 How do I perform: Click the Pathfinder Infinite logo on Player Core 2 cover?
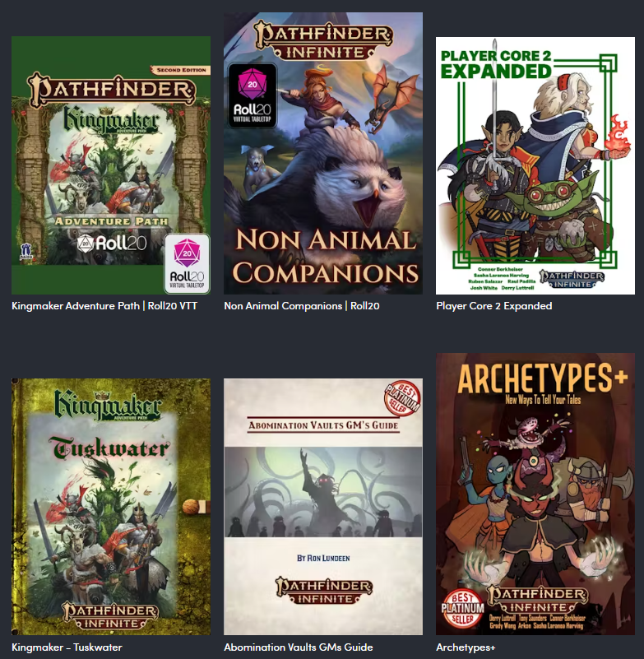pyautogui.click(x=572, y=280)
